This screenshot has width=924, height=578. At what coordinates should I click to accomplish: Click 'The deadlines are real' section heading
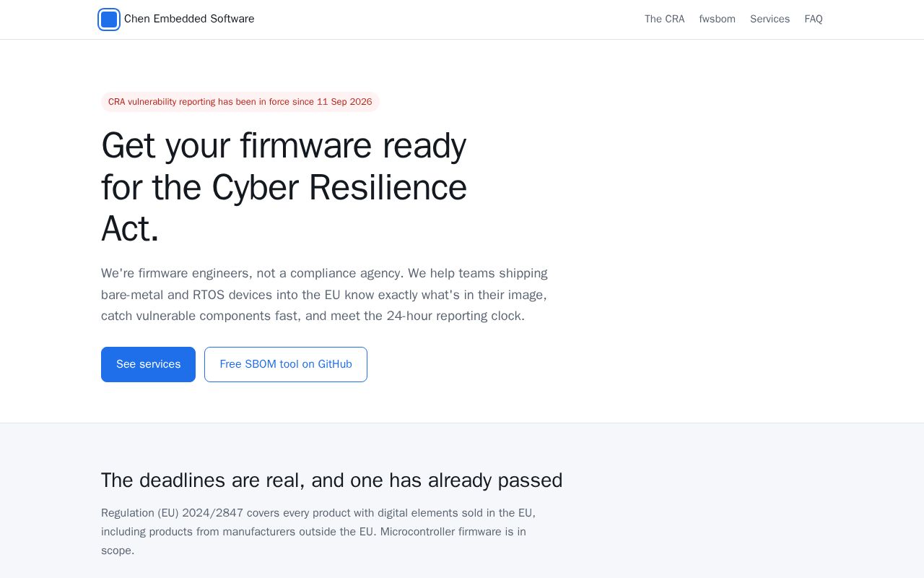[331, 480]
